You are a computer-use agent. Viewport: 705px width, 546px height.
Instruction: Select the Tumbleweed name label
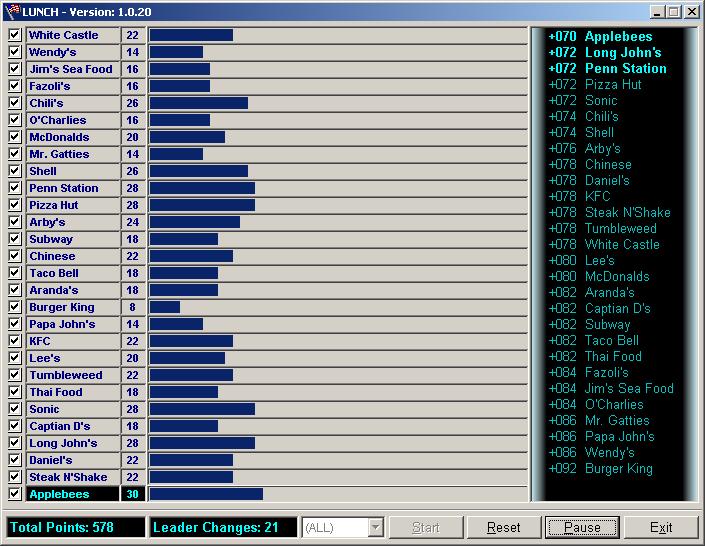(73, 375)
